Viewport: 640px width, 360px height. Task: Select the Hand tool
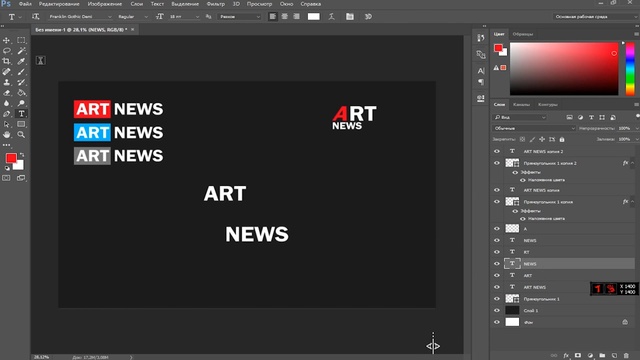click(x=7, y=135)
